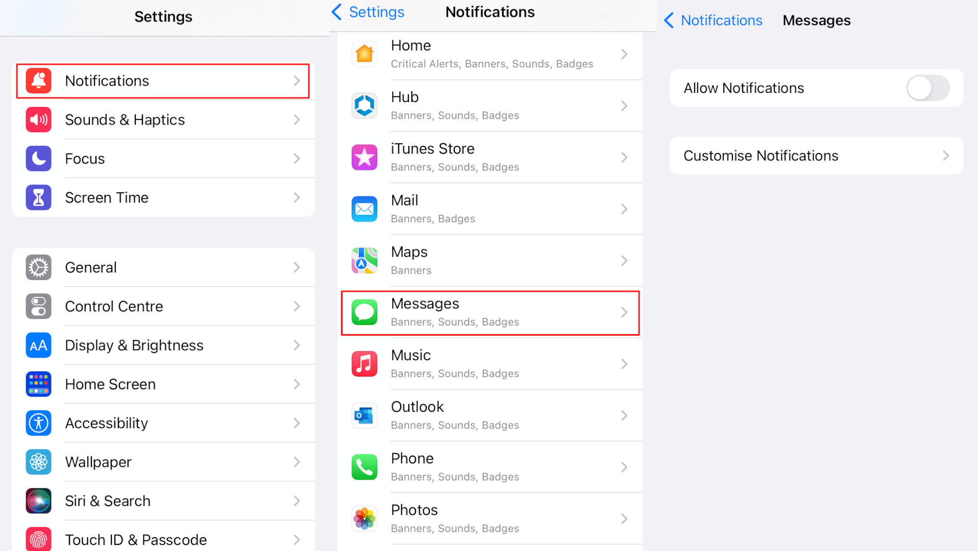Open the Home app notification settings
The image size is (980, 551).
(490, 54)
